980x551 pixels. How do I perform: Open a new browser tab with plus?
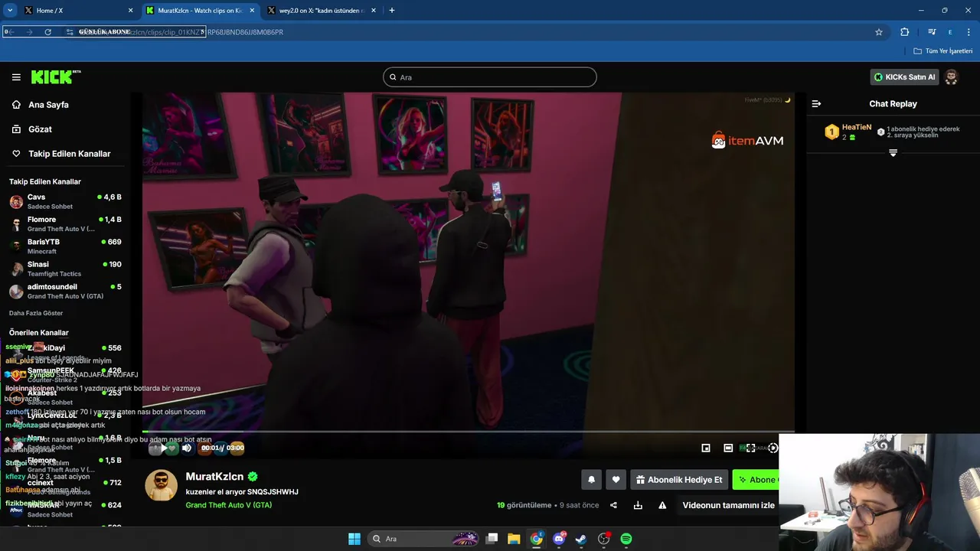392,11
